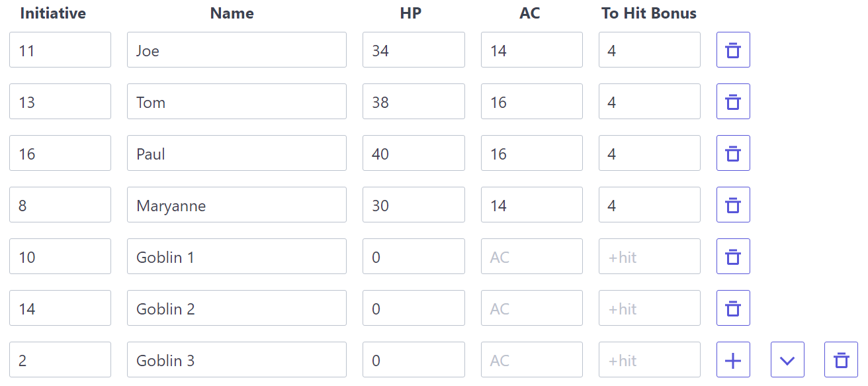Viewport: 868px width, 386px height.
Task: Remove Maryanne using the trash icon
Action: click(x=733, y=205)
